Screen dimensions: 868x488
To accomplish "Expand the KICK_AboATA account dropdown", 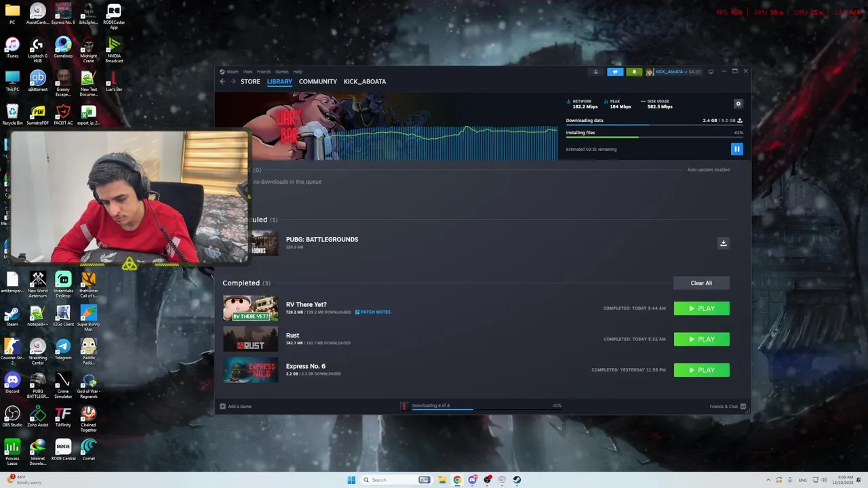I will [x=673, y=72].
